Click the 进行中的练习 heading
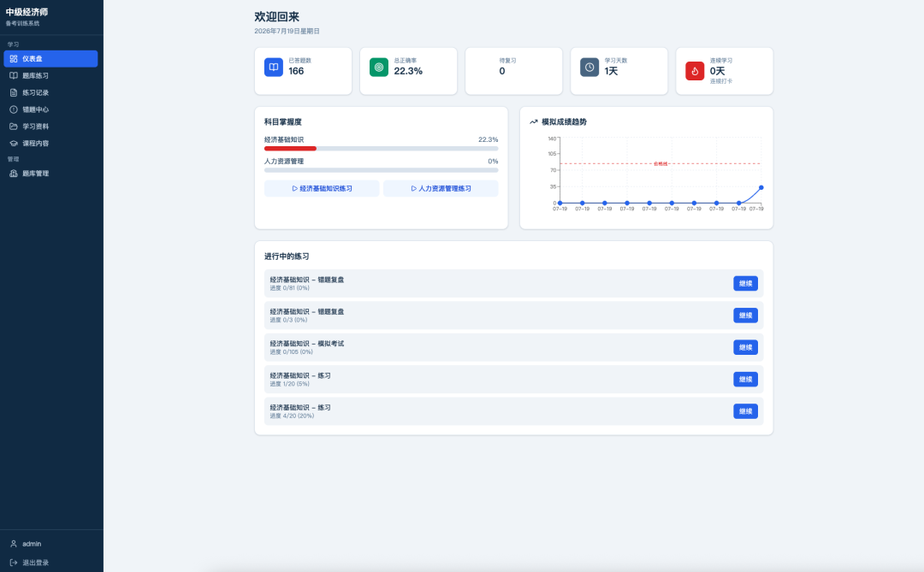 point(287,257)
